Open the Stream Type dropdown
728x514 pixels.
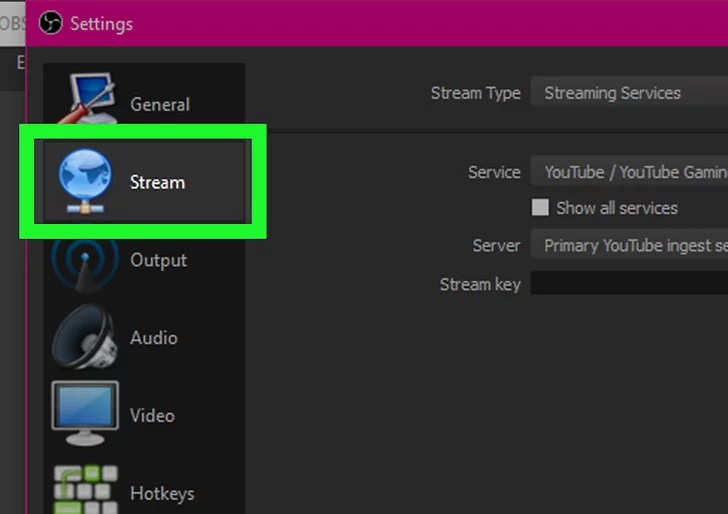click(x=628, y=93)
